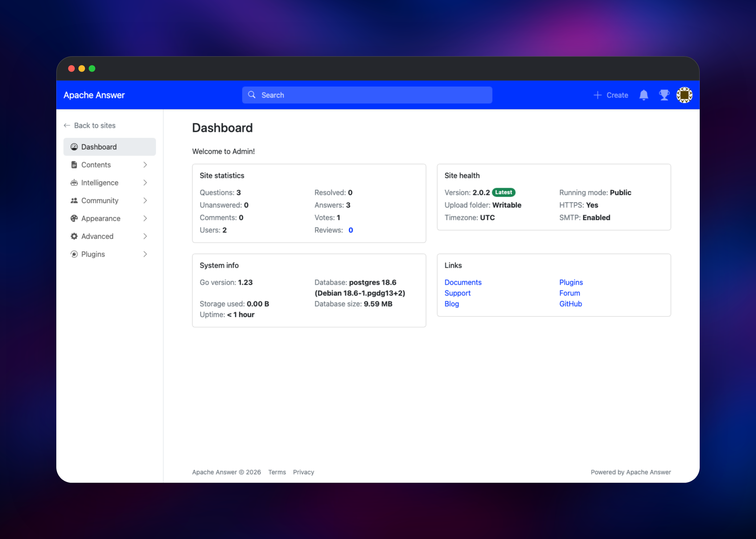Image resolution: width=756 pixels, height=539 pixels.
Task: Click SMTP: Enabled text
Action: tap(585, 218)
